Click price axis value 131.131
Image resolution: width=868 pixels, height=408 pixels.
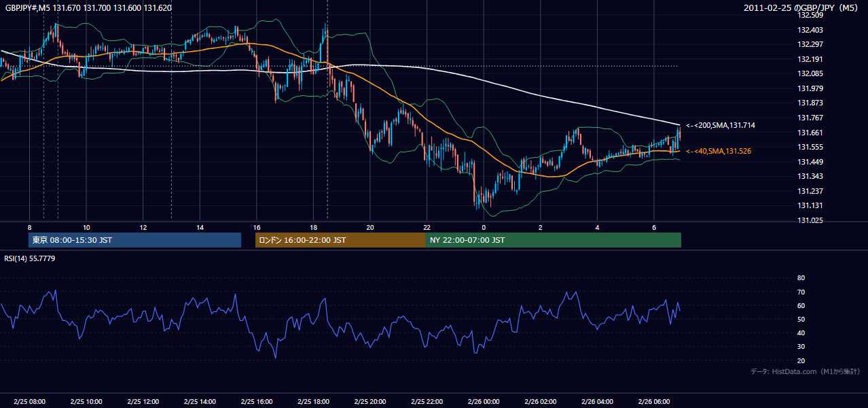coord(810,205)
